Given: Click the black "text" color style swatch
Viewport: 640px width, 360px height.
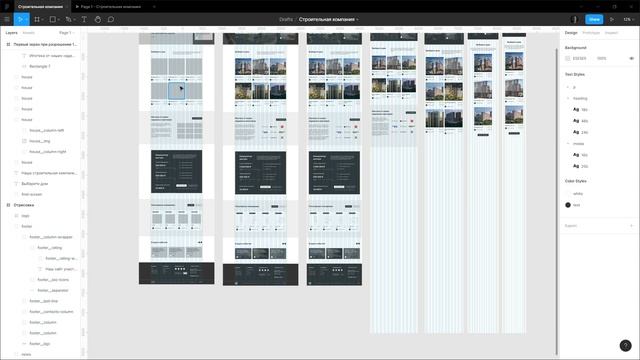Looking at the screenshot, I should pyautogui.click(x=568, y=205).
